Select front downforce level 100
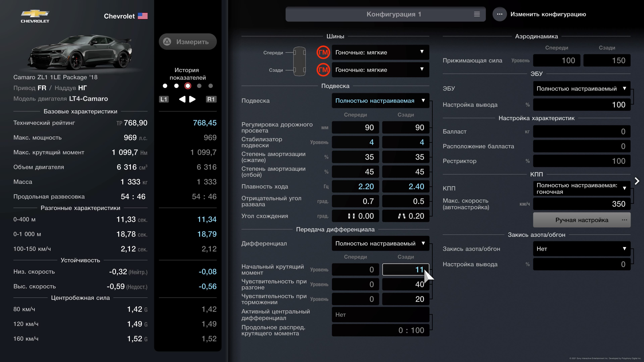644x362 pixels. coord(556,61)
